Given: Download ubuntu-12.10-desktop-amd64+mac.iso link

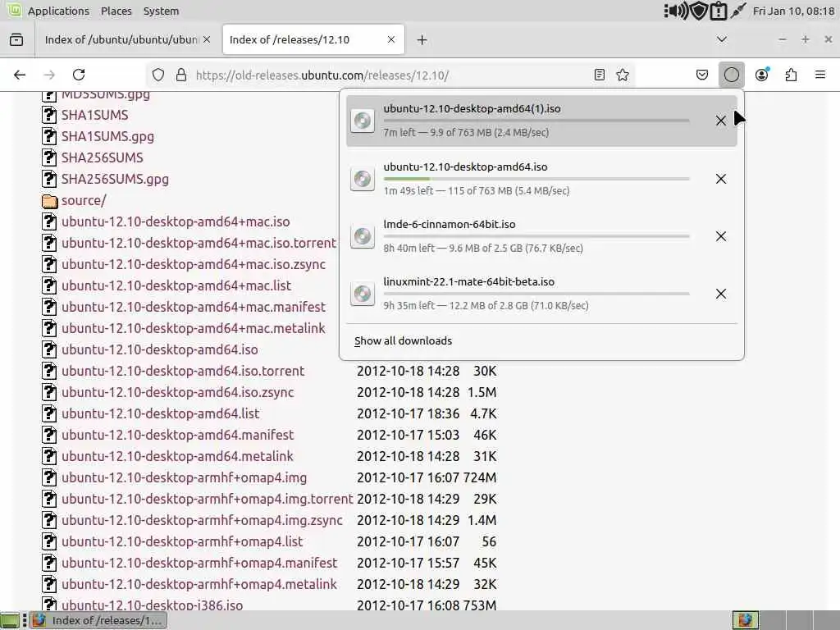Looking at the screenshot, I should (176, 221).
